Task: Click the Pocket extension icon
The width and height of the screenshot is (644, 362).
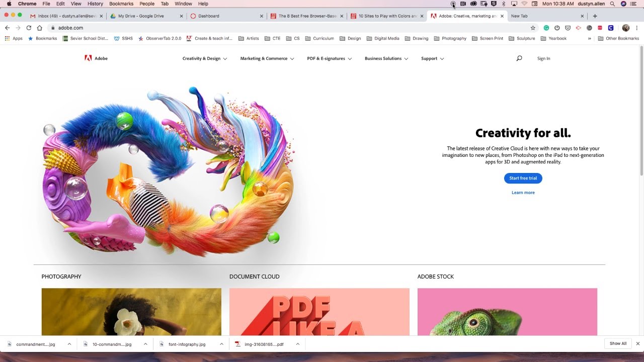Action: coord(568,28)
